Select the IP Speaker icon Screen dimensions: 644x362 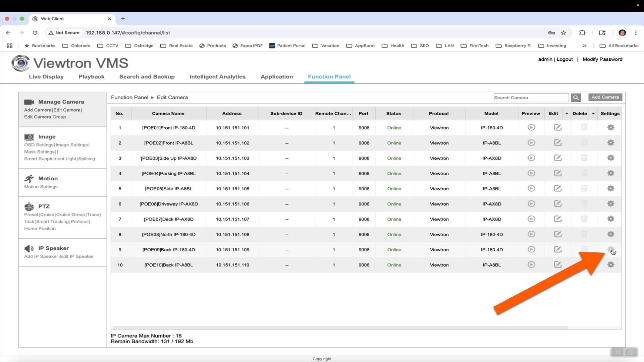(x=29, y=248)
